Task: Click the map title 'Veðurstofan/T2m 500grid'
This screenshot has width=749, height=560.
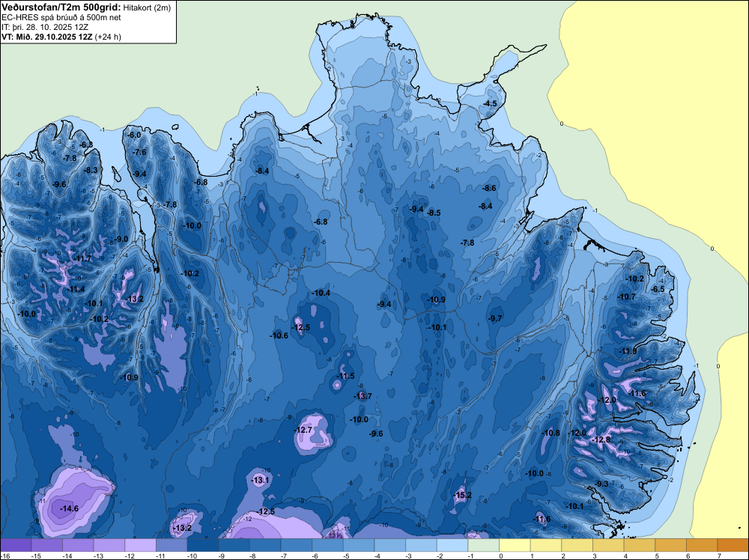Action: [x=61, y=7]
